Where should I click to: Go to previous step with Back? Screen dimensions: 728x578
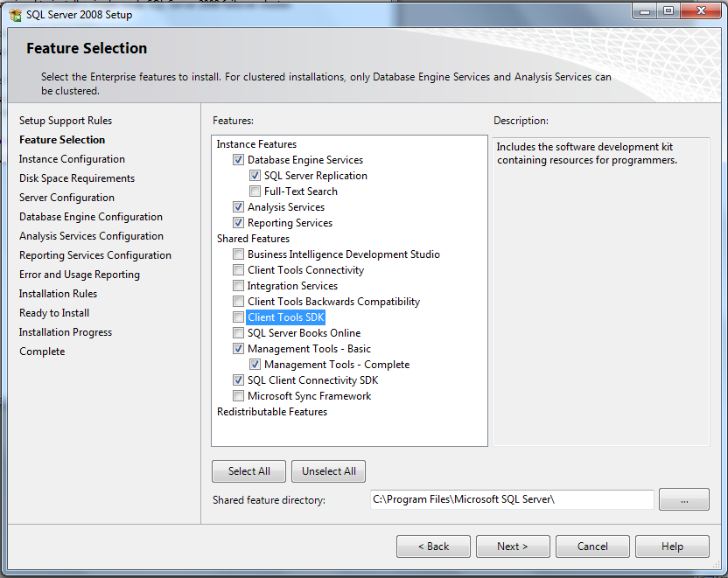click(433, 547)
